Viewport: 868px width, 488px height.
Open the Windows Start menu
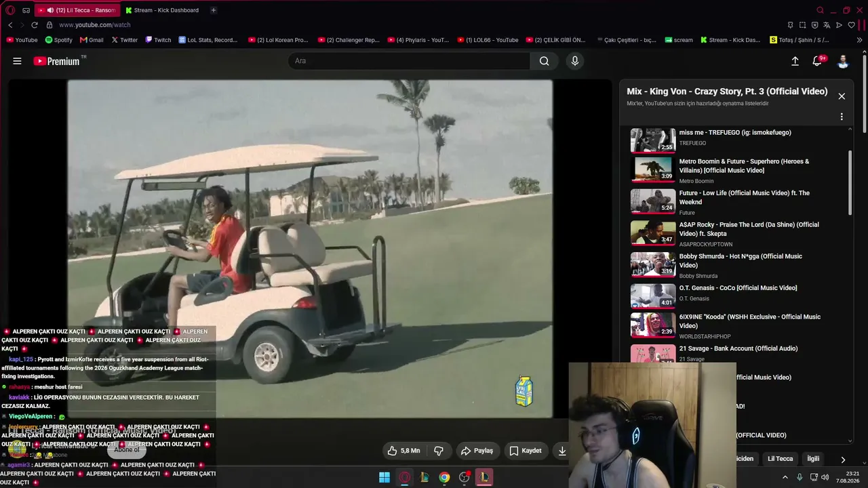pos(384,477)
